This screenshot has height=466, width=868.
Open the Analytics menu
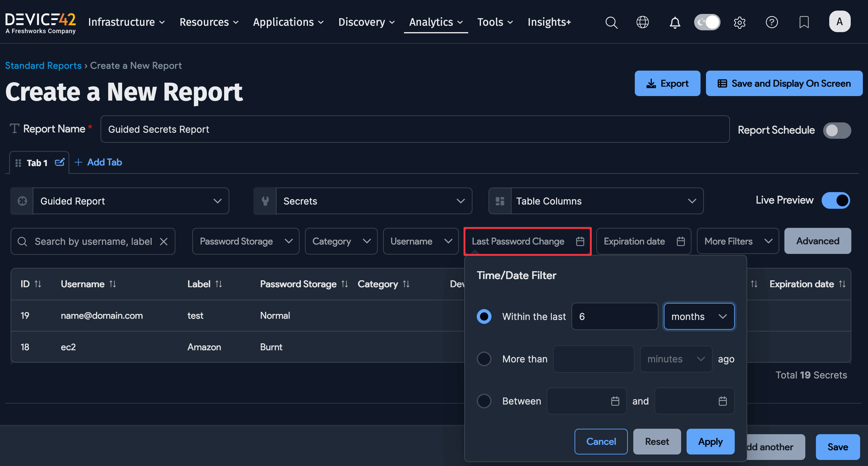435,22
